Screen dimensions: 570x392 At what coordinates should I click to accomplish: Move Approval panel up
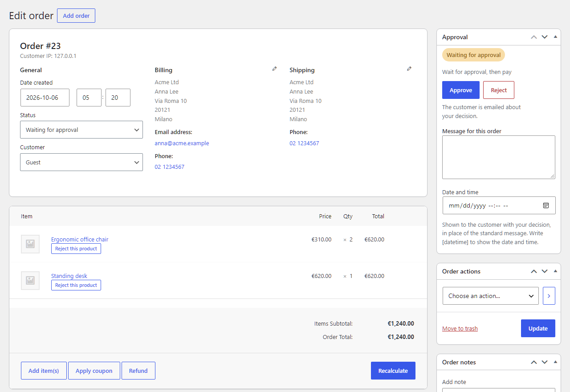(x=534, y=37)
